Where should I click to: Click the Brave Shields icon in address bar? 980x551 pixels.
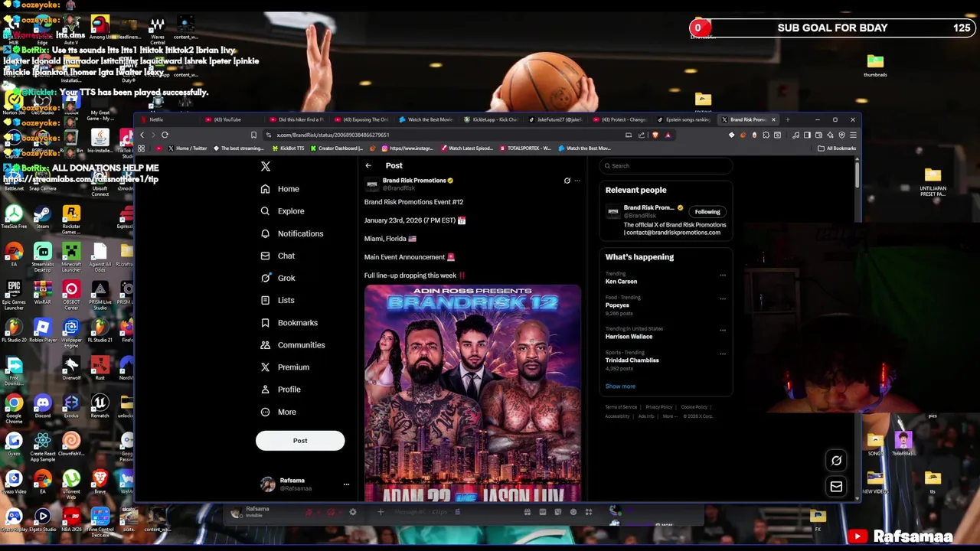pos(655,135)
